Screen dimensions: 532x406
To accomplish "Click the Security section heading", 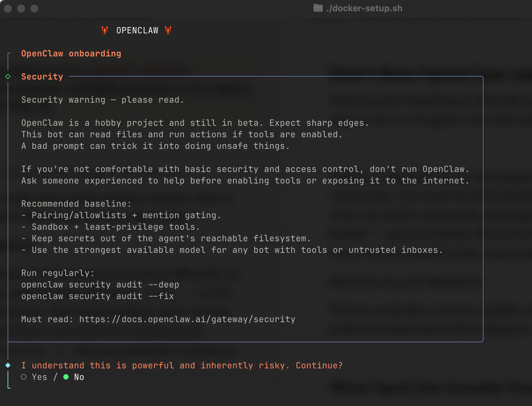I will (x=42, y=77).
